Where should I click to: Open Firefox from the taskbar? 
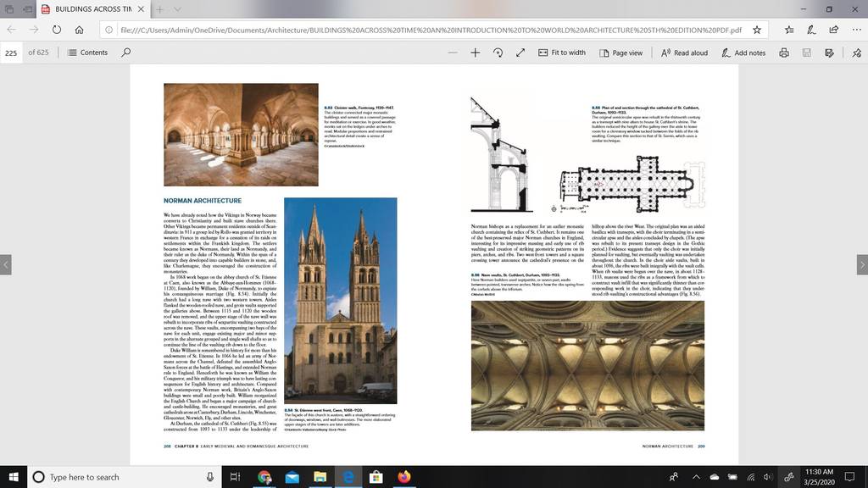[x=404, y=477]
